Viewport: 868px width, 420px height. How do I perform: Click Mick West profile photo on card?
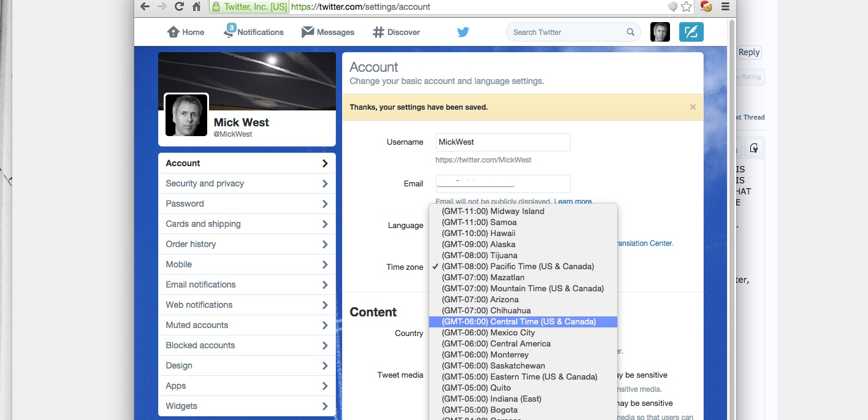click(186, 115)
